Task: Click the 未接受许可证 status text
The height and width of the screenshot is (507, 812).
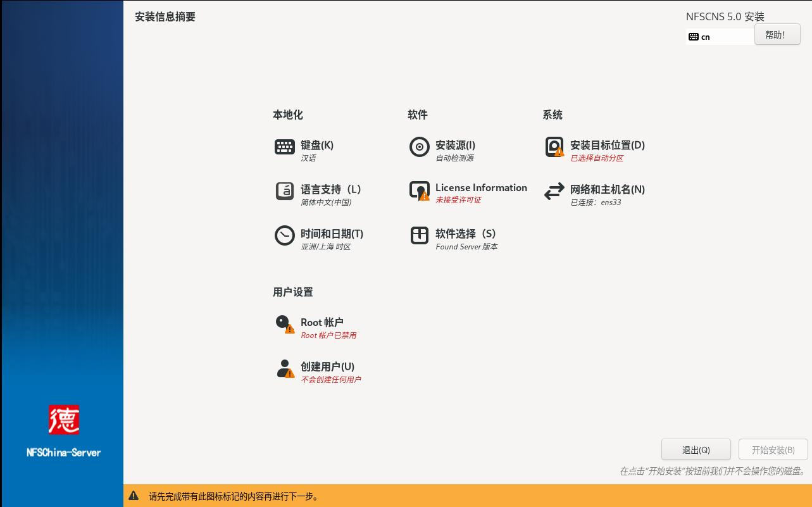Action: (x=458, y=200)
